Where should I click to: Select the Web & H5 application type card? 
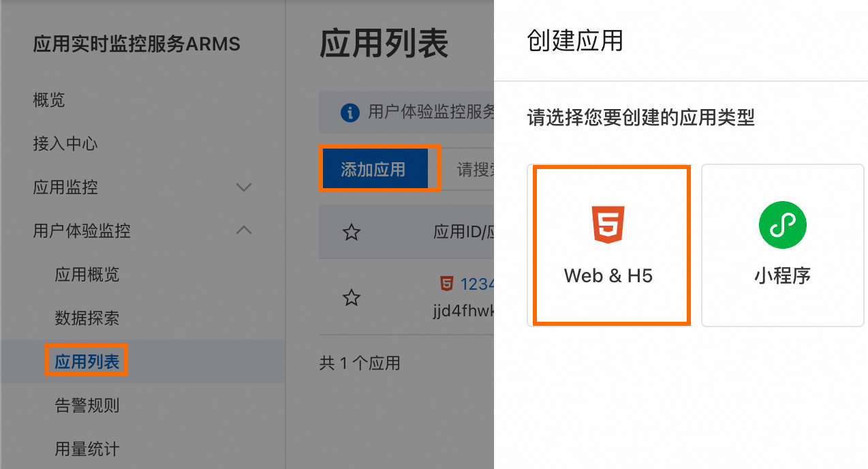pyautogui.click(x=608, y=245)
